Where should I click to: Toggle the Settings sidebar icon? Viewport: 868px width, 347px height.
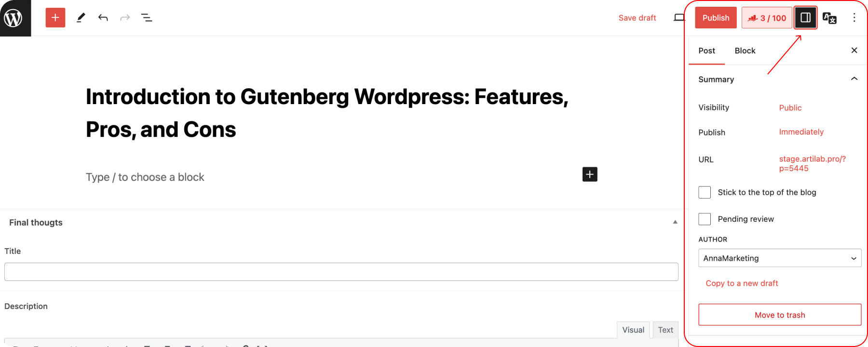pos(805,18)
